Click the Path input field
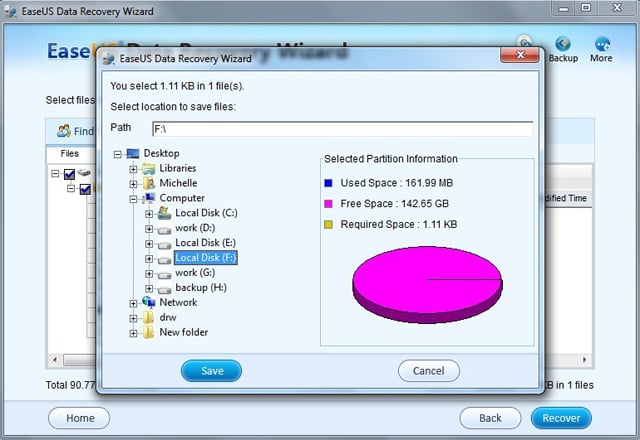This screenshot has height=440, width=640. tap(342, 129)
